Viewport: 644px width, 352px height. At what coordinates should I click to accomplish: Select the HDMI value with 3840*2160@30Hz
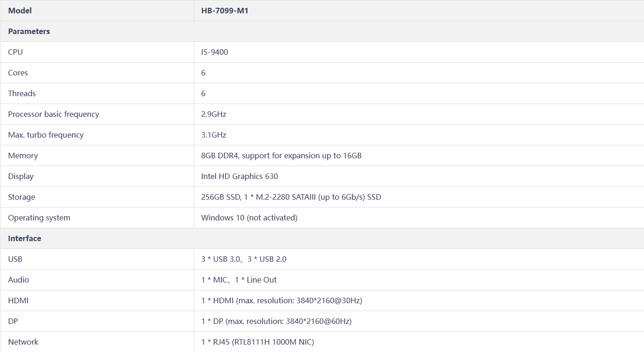[282, 300]
